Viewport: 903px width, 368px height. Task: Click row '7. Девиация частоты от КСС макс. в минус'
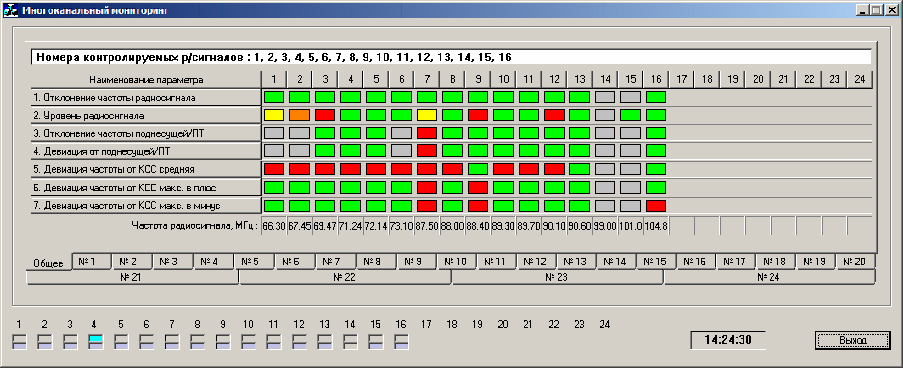pyautogui.click(x=146, y=206)
